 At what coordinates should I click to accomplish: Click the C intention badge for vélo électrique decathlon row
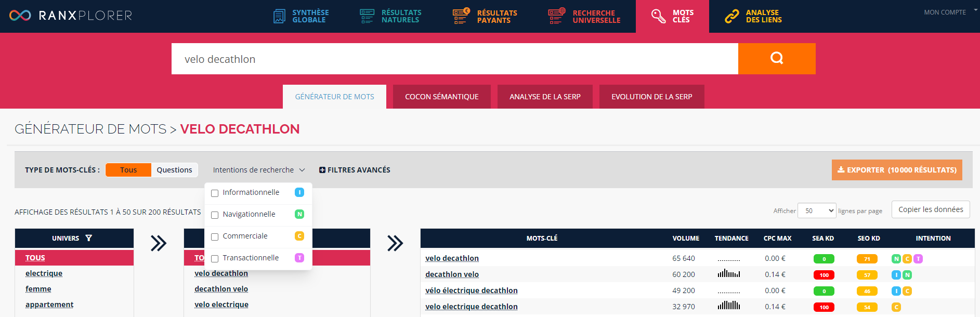tap(907, 291)
